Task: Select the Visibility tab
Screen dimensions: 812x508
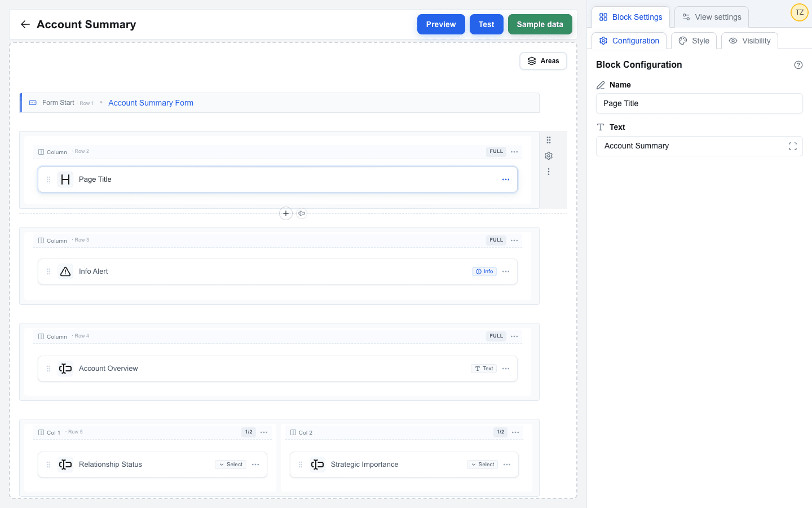Action: point(749,41)
